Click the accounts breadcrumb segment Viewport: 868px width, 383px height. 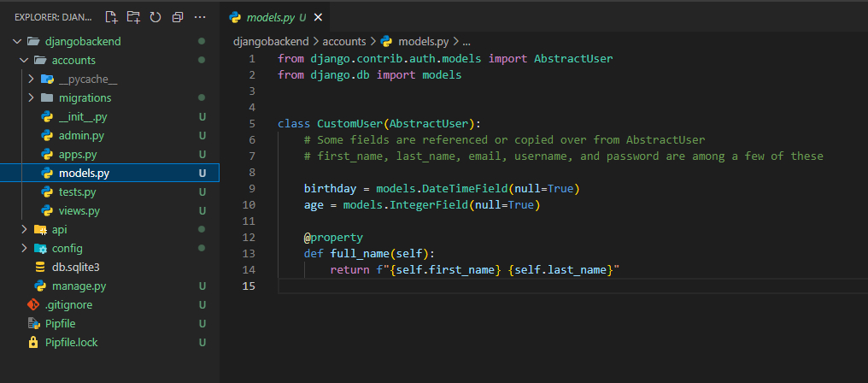(344, 41)
